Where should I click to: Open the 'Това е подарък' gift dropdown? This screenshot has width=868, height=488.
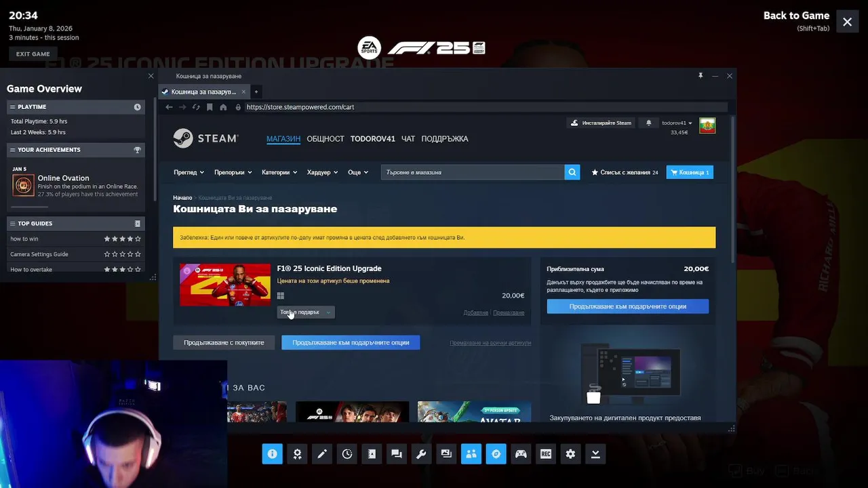(x=306, y=312)
